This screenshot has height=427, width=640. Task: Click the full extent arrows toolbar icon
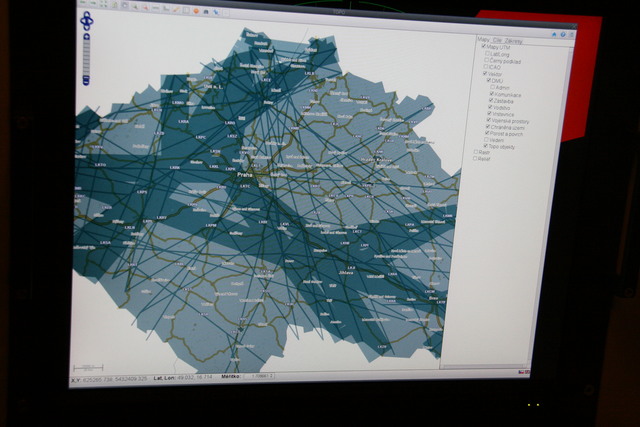[103, 4]
